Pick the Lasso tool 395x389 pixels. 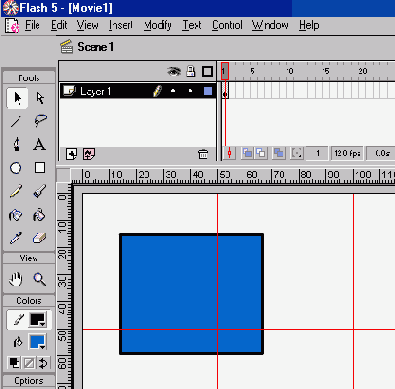point(40,121)
